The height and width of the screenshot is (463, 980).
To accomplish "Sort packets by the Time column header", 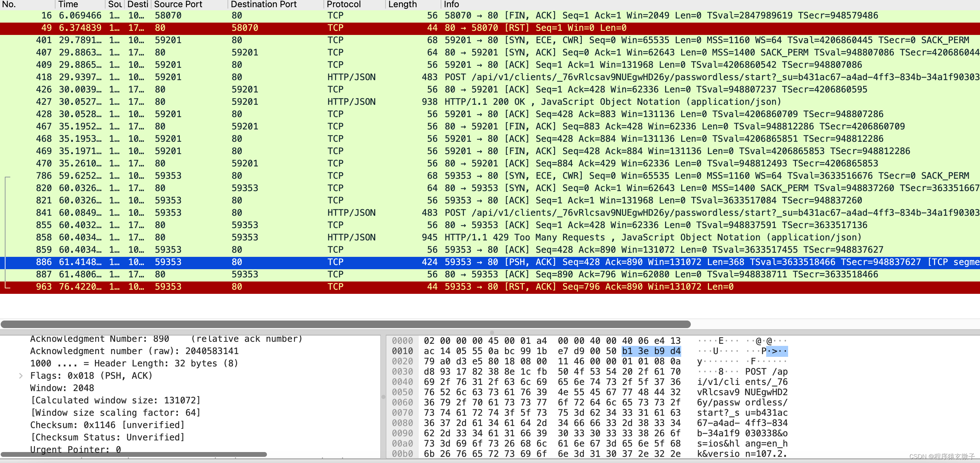I will tap(80, 4).
